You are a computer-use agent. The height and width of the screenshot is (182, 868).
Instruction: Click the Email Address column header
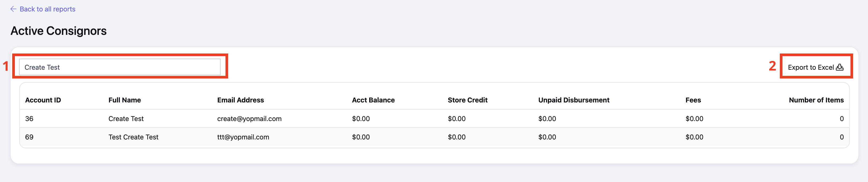[241, 100]
